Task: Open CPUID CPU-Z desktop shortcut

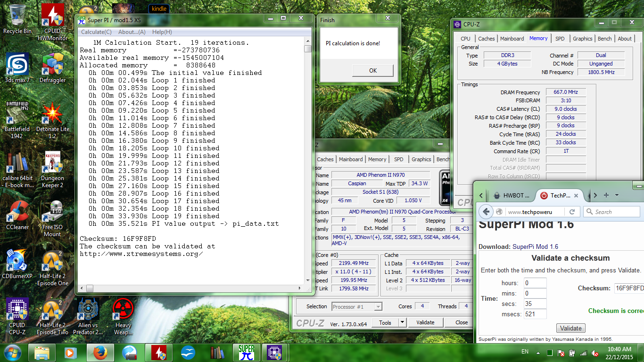Action: pos(17,316)
